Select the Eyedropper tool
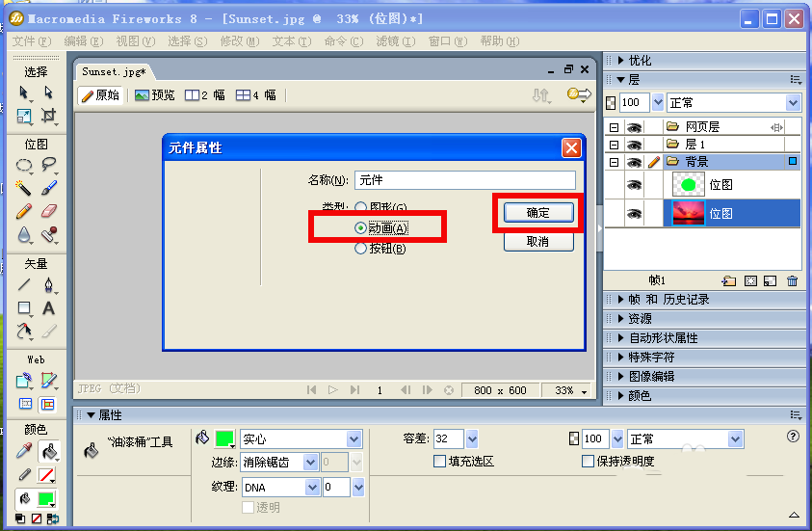This screenshot has height=531, width=812. tap(23, 451)
